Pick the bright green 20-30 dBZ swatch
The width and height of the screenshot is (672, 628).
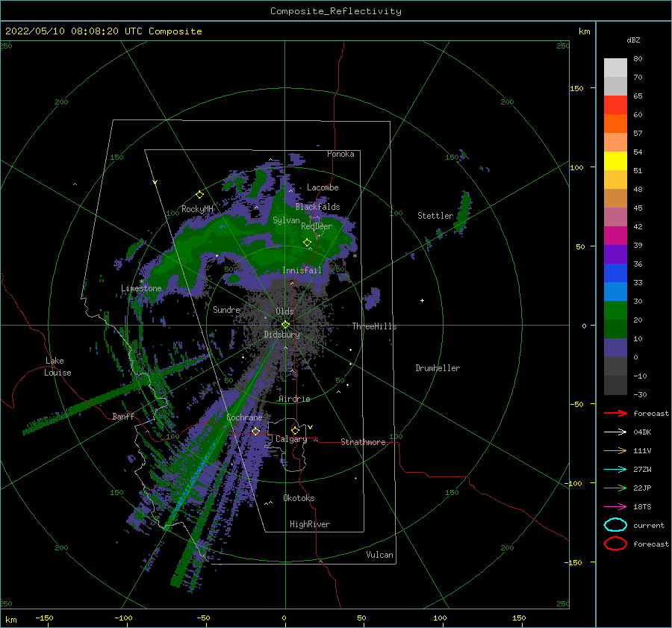click(615, 311)
